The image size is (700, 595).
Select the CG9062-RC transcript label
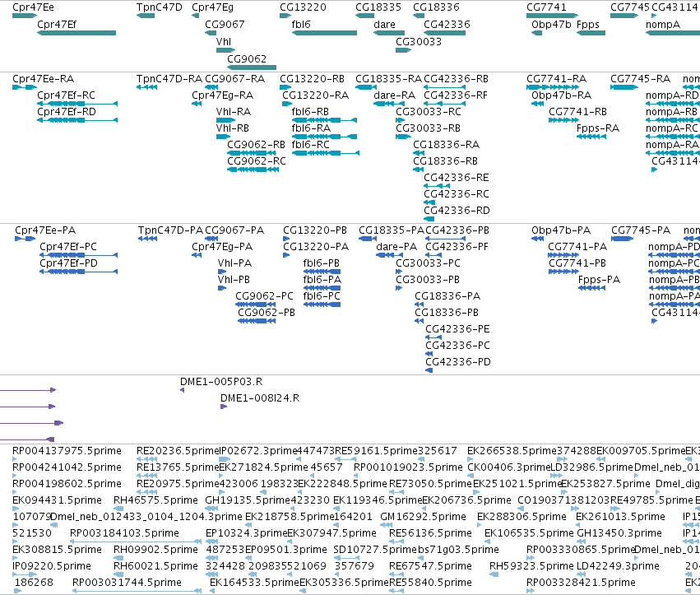coord(257,161)
